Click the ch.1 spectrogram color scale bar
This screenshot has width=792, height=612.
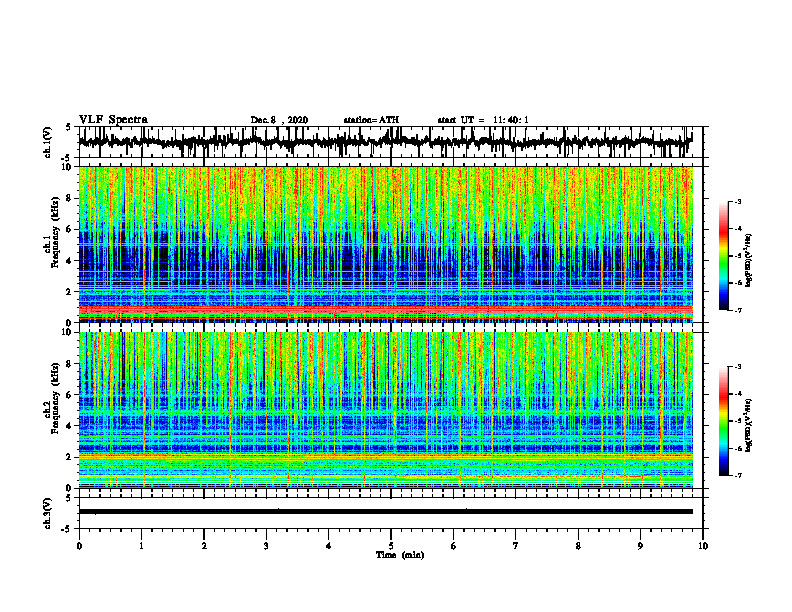(724, 256)
